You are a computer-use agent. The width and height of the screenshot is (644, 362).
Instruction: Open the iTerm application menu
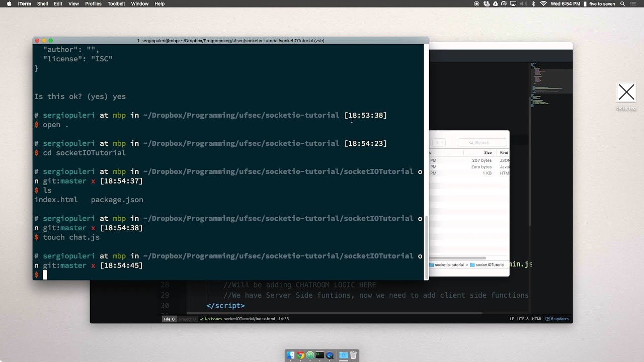coord(24,4)
